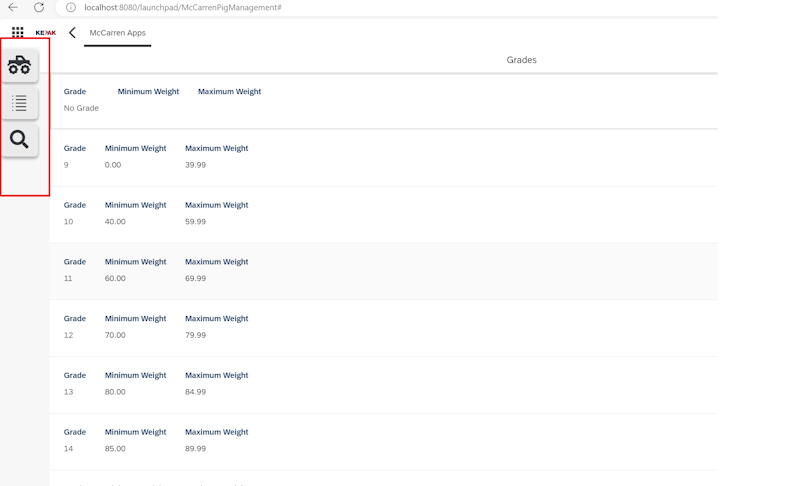
Task: Click the Grade 13 list entry
Action: click(383, 385)
